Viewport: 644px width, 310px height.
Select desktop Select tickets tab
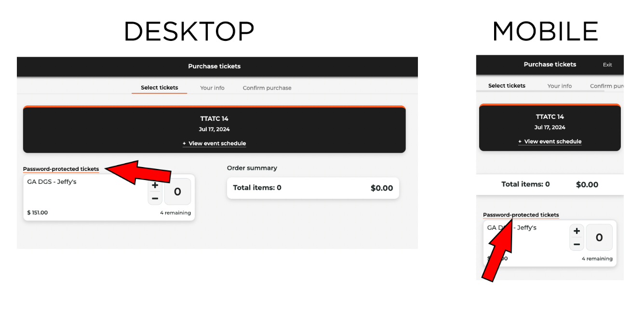click(x=160, y=88)
